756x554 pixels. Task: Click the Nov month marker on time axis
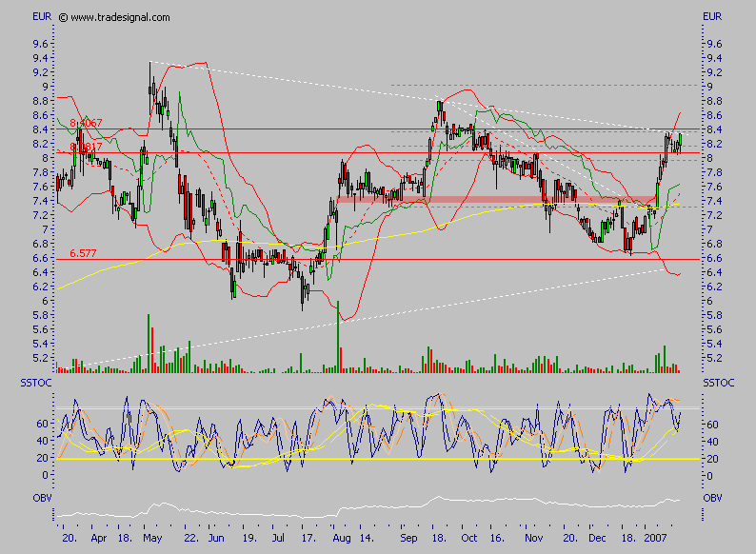534,537
